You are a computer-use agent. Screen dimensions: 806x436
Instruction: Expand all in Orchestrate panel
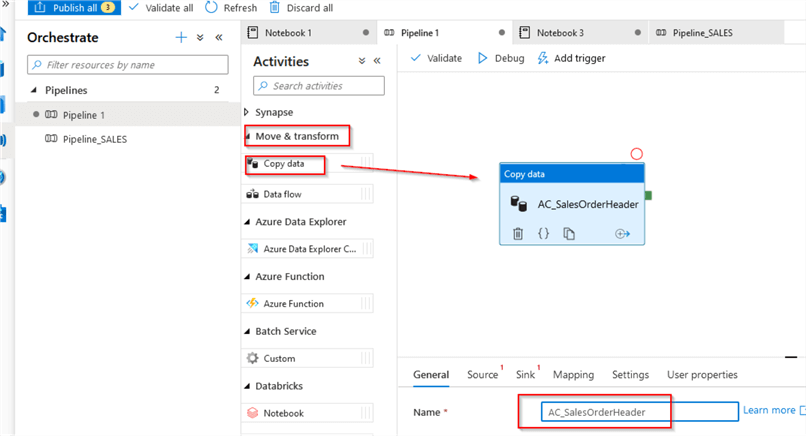pyautogui.click(x=200, y=37)
